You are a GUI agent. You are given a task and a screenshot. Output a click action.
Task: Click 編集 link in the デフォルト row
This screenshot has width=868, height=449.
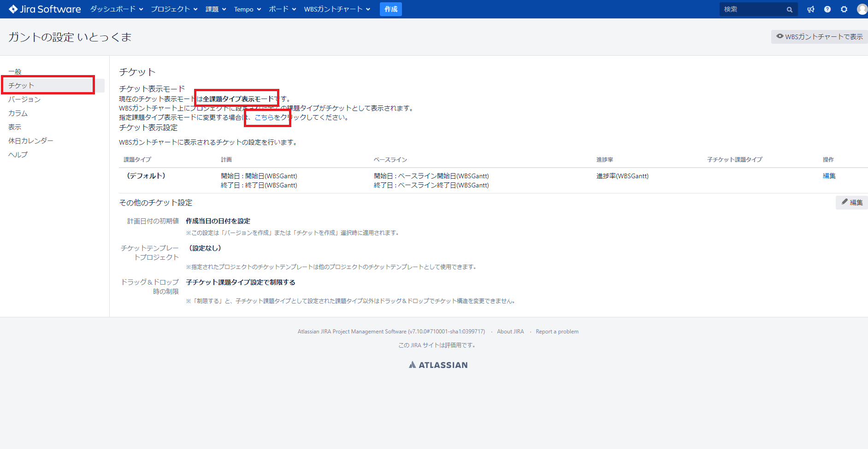tap(829, 176)
